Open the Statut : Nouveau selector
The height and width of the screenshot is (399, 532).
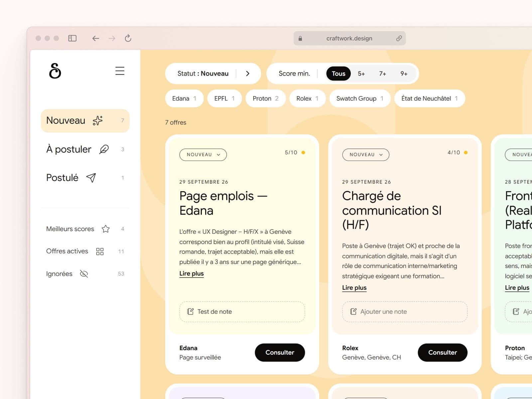tap(213, 73)
